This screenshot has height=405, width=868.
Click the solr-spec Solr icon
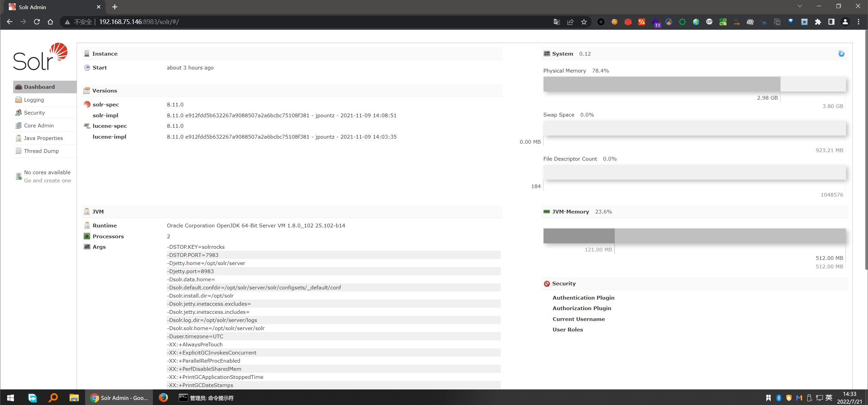(87, 104)
